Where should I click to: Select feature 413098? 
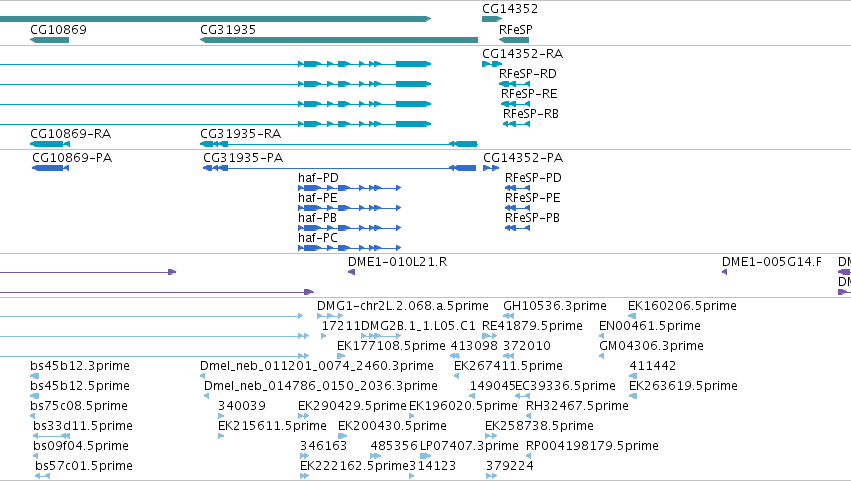455,356
